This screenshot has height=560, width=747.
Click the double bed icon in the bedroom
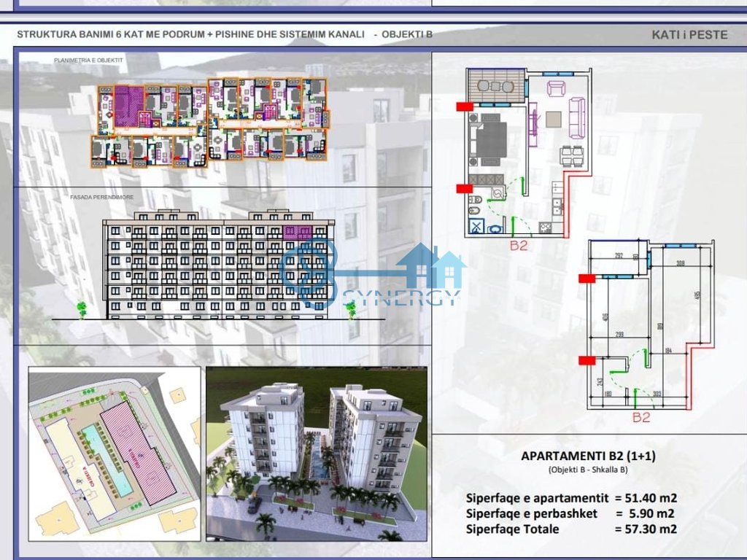(x=489, y=140)
